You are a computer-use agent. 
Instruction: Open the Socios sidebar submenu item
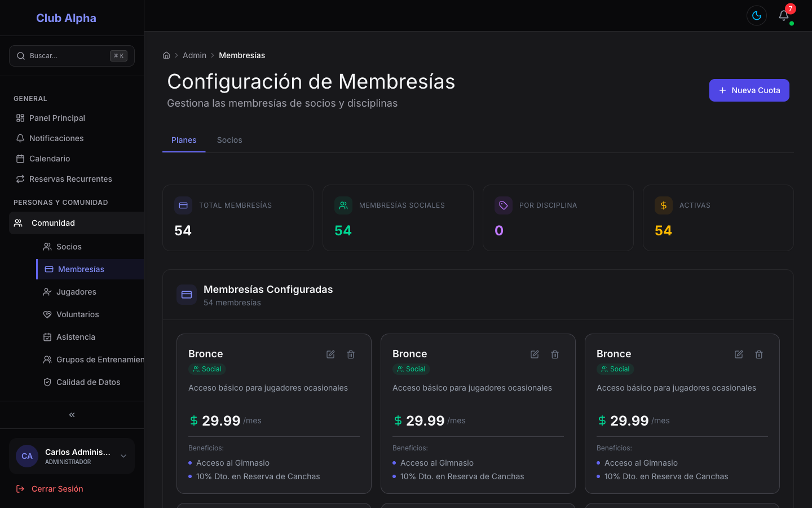coord(90,247)
